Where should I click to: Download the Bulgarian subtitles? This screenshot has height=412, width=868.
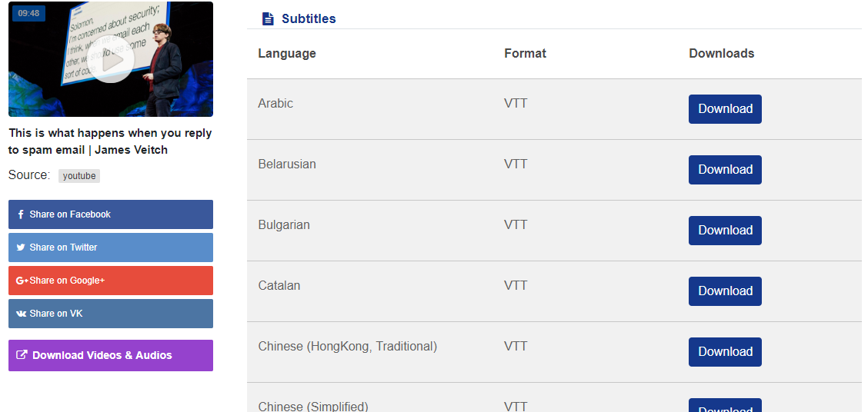(x=725, y=231)
